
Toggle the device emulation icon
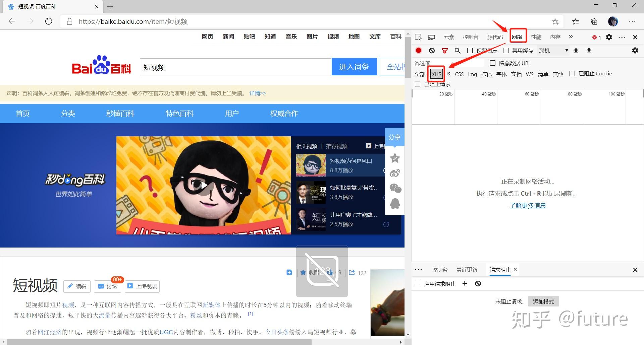[432, 37]
